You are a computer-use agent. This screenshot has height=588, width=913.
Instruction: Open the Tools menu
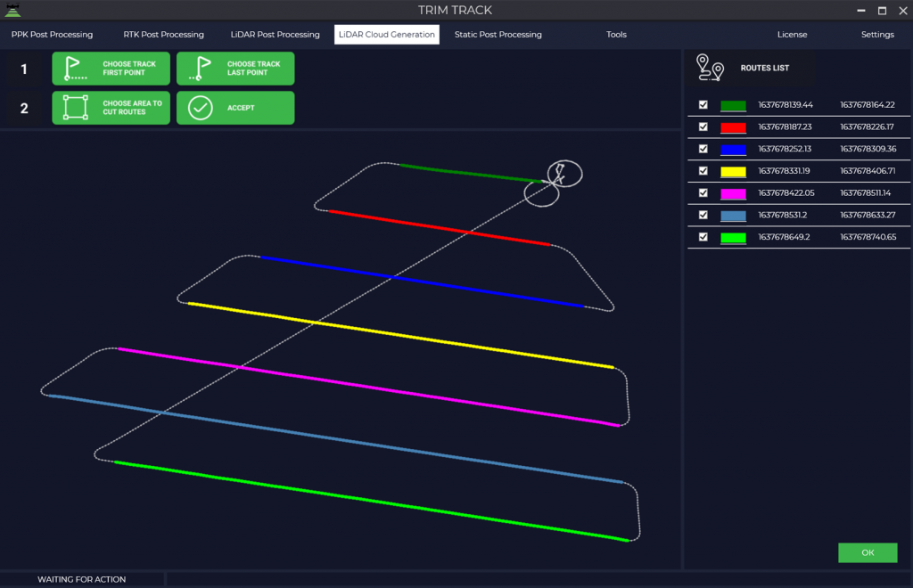coord(616,35)
